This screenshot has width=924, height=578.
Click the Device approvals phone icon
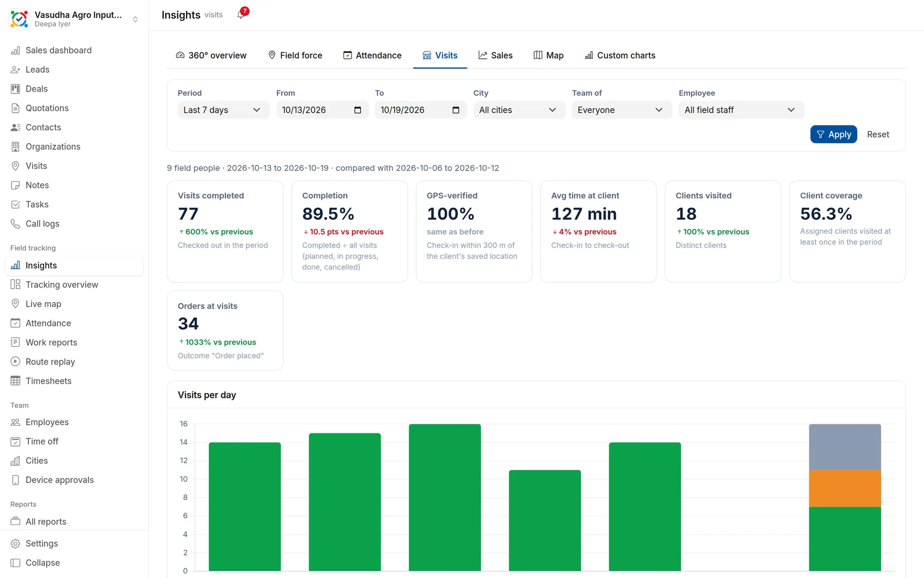point(15,480)
